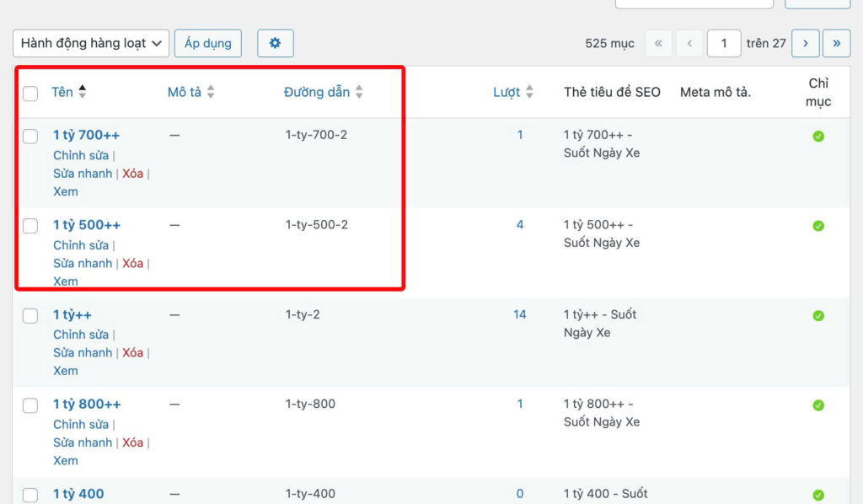The height and width of the screenshot is (504, 863).
Task: Click Sửa nhanh under 1 tỷ 800++
Action: click(x=83, y=442)
